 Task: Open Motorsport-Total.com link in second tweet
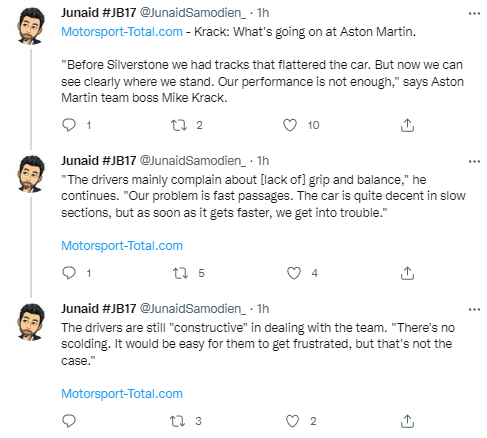point(122,246)
